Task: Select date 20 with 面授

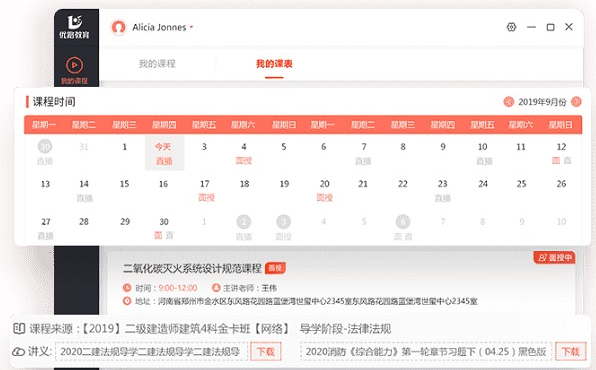Action: coord(325,190)
